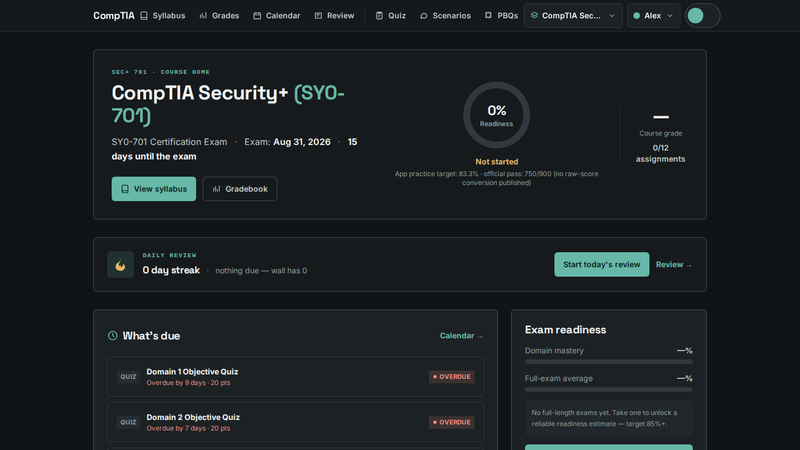
Task: Click the 0 day streak text
Action: [171, 270]
